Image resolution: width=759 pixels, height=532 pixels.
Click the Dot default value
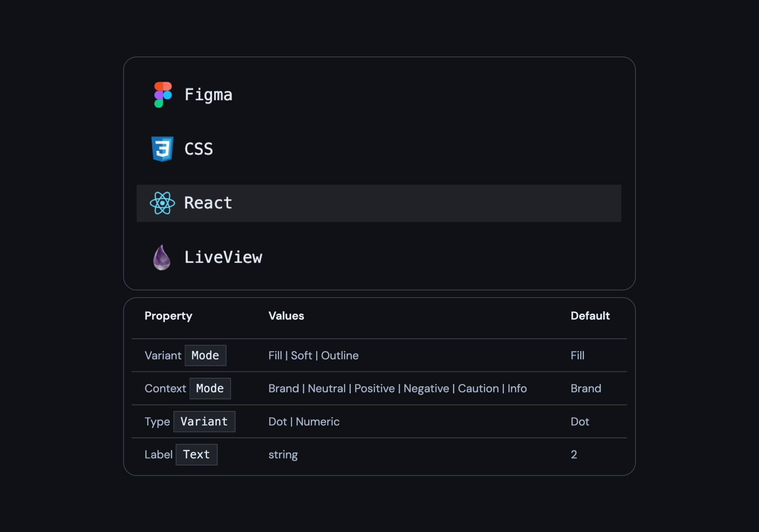(580, 421)
